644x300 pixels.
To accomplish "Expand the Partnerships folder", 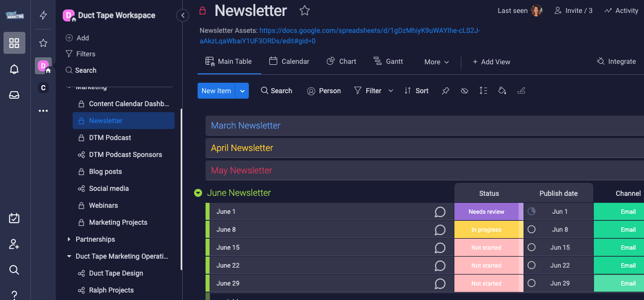I will pos(69,239).
